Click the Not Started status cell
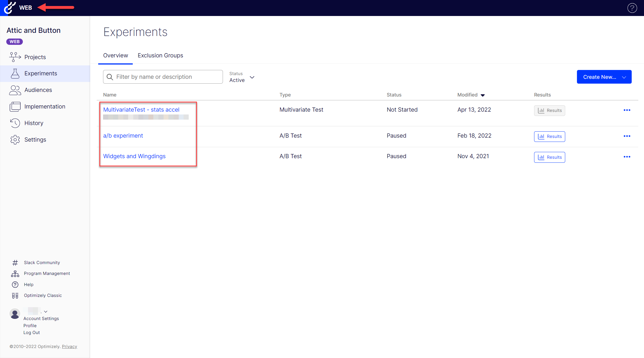644x358 pixels. point(402,110)
